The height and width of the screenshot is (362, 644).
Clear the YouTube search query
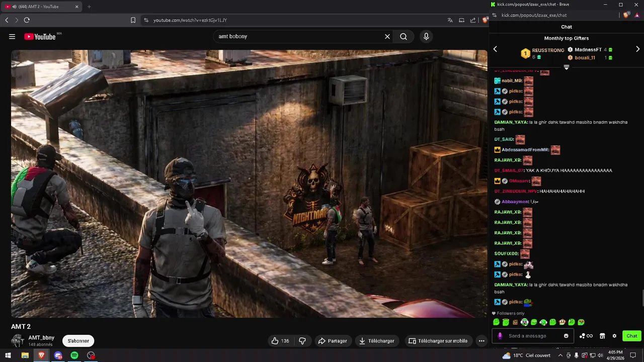tap(387, 37)
